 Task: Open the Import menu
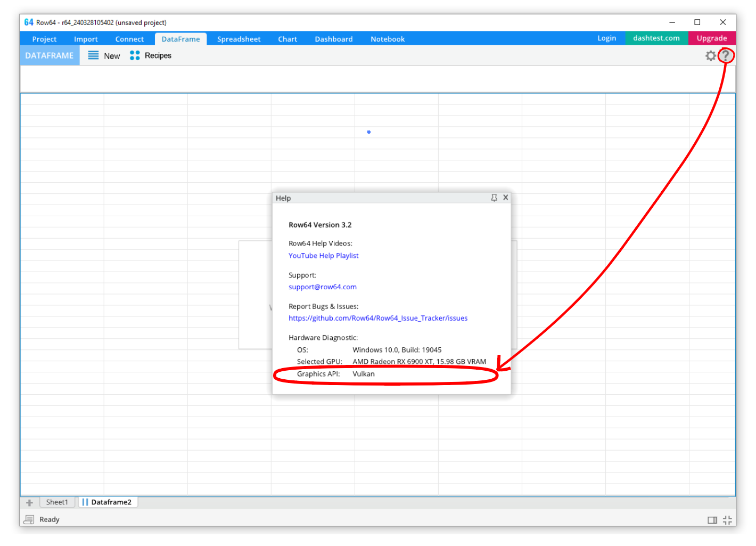point(86,39)
